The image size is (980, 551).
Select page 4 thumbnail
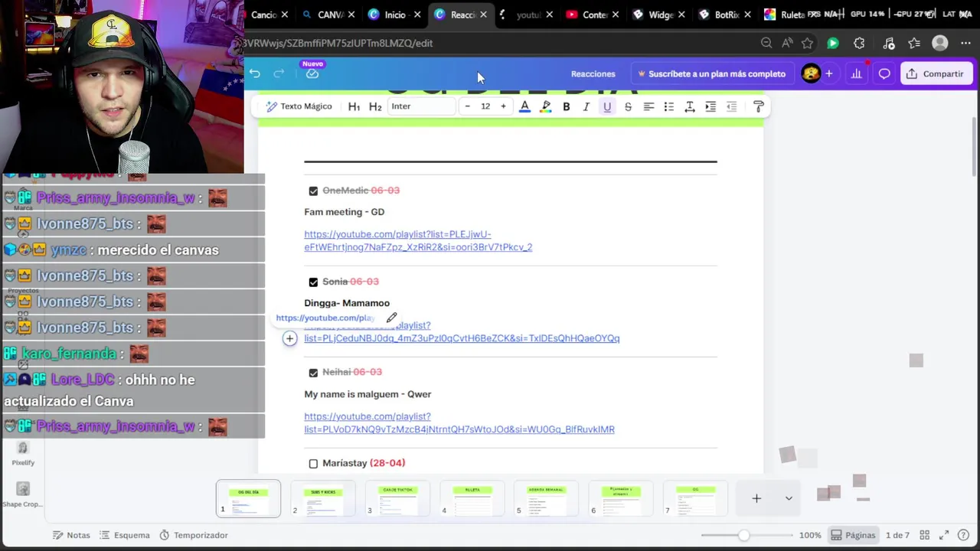click(x=472, y=498)
